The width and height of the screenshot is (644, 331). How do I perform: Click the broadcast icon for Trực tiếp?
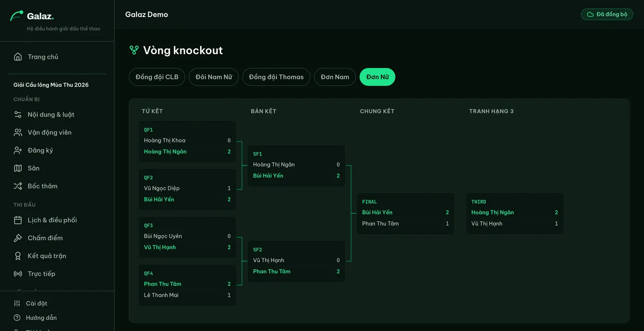point(18,274)
